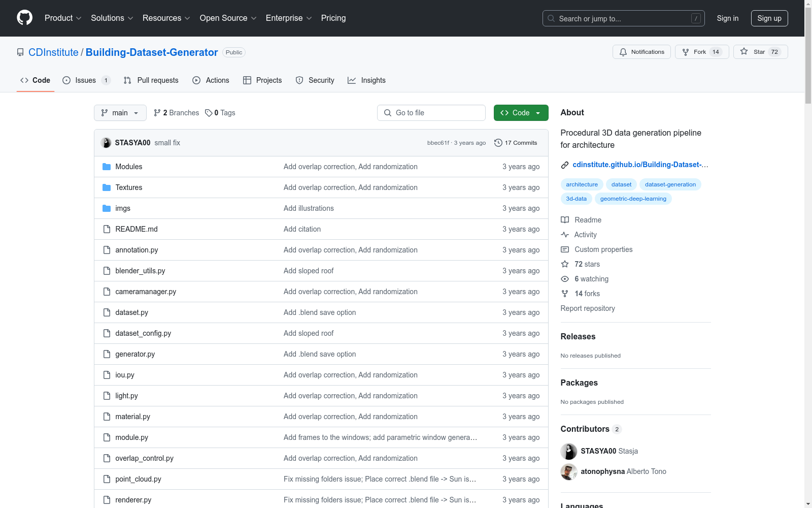Click the 'Add illustrations' commit message
The height and width of the screenshot is (508, 812).
[x=309, y=208]
